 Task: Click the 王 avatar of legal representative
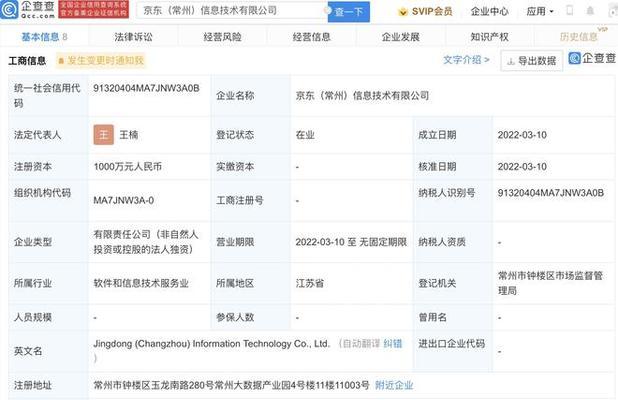click(x=104, y=135)
